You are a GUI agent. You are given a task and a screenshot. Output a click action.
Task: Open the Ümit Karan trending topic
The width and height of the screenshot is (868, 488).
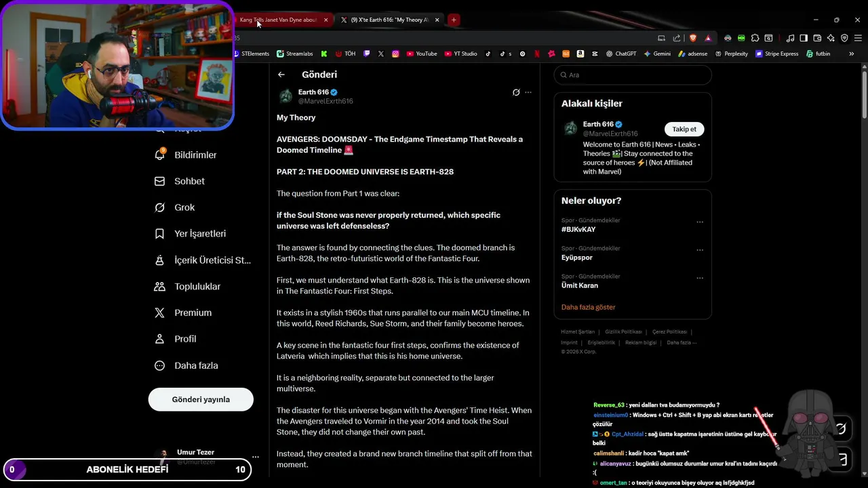[x=580, y=285]
